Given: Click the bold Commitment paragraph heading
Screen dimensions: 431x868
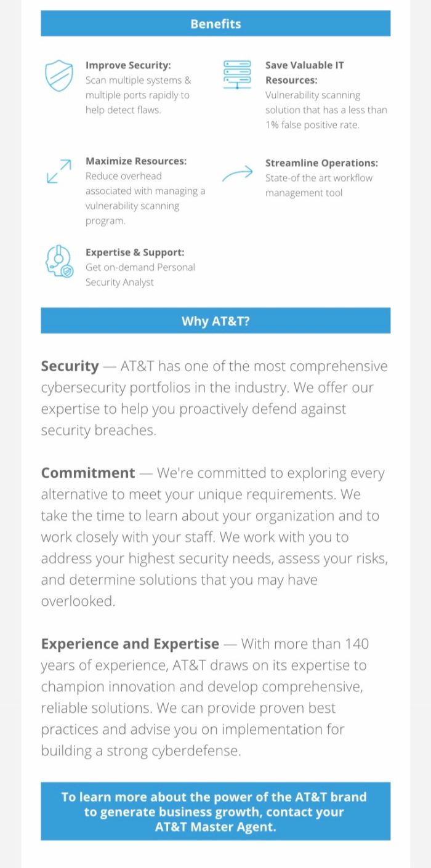Looking at the screenshot, I should [87, 473].
